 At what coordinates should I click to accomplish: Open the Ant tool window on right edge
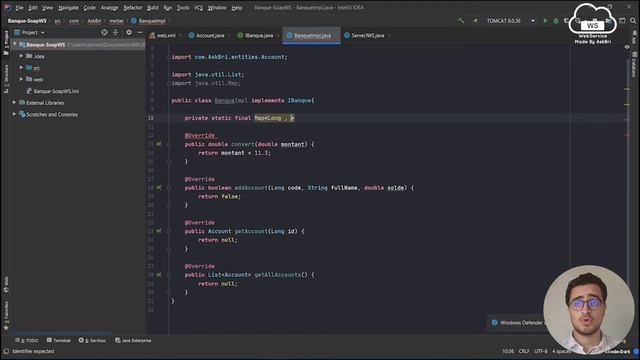[x=634, y=37]
